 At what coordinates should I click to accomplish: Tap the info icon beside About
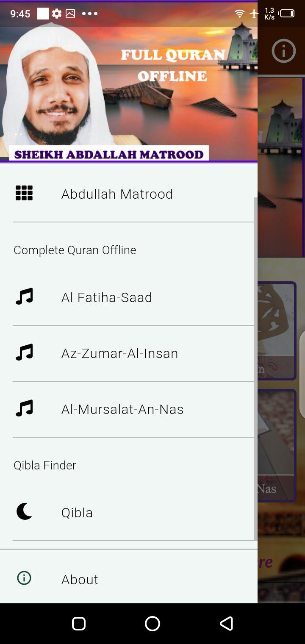click(x=24, y=578)
